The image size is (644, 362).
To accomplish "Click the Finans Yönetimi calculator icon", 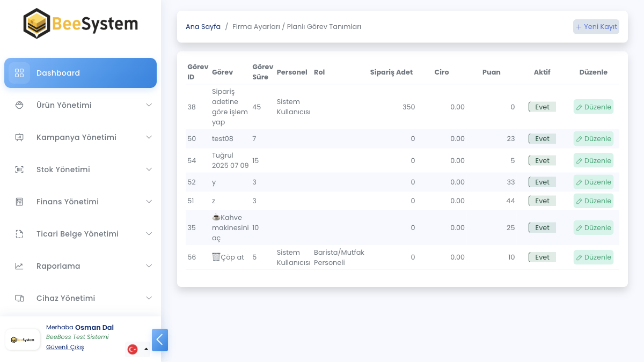I will [19, 202].
